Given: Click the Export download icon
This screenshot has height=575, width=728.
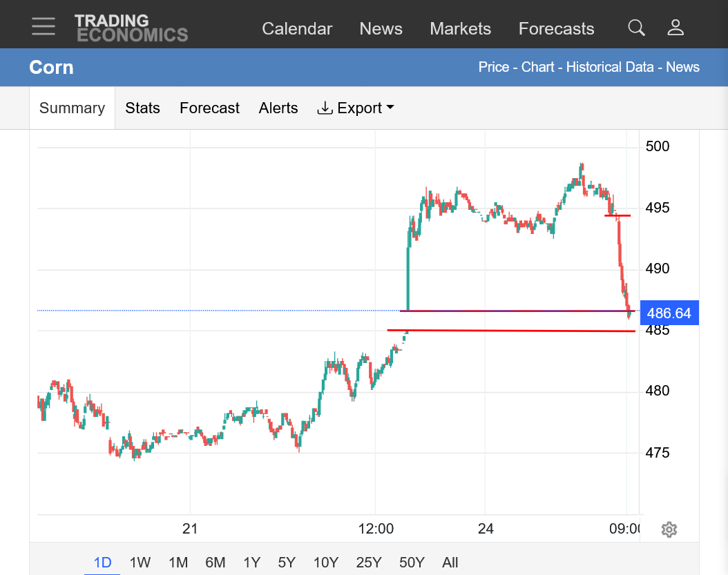Looking at the screenshot, I should click(325, 108).
